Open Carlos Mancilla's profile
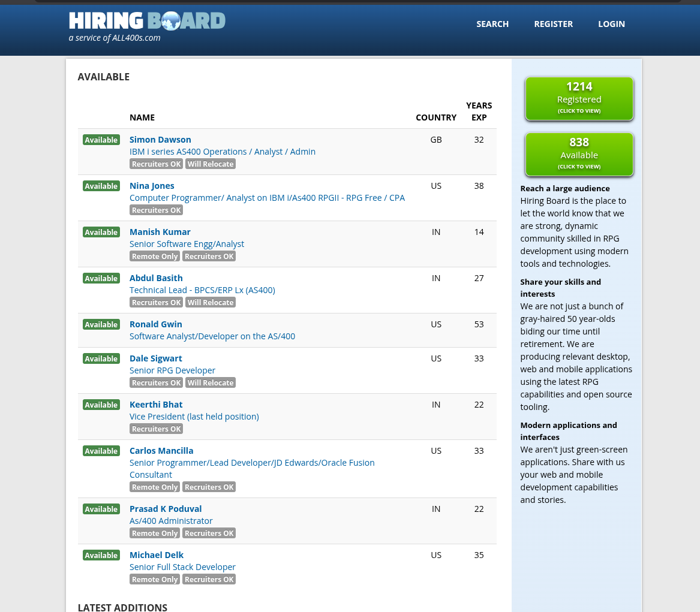700x612 pixels. click(x=161, y=451)
